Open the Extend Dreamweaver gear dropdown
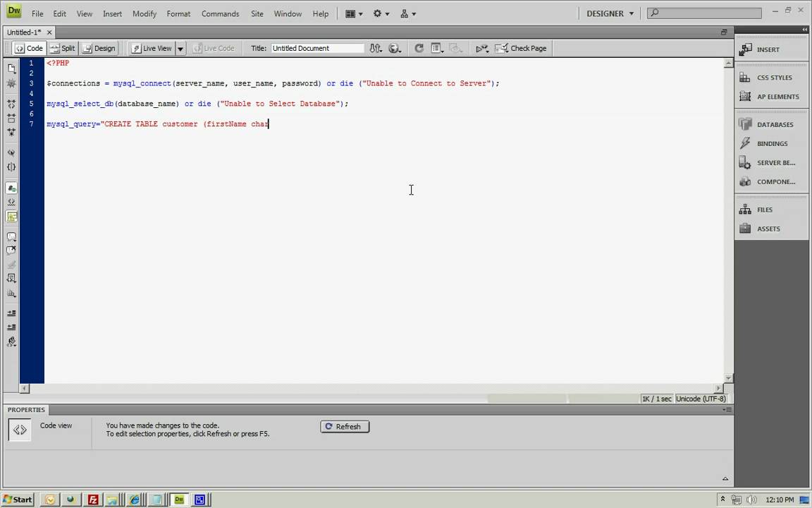This screenshot has width=812, height=508. [x=381, y=14]
